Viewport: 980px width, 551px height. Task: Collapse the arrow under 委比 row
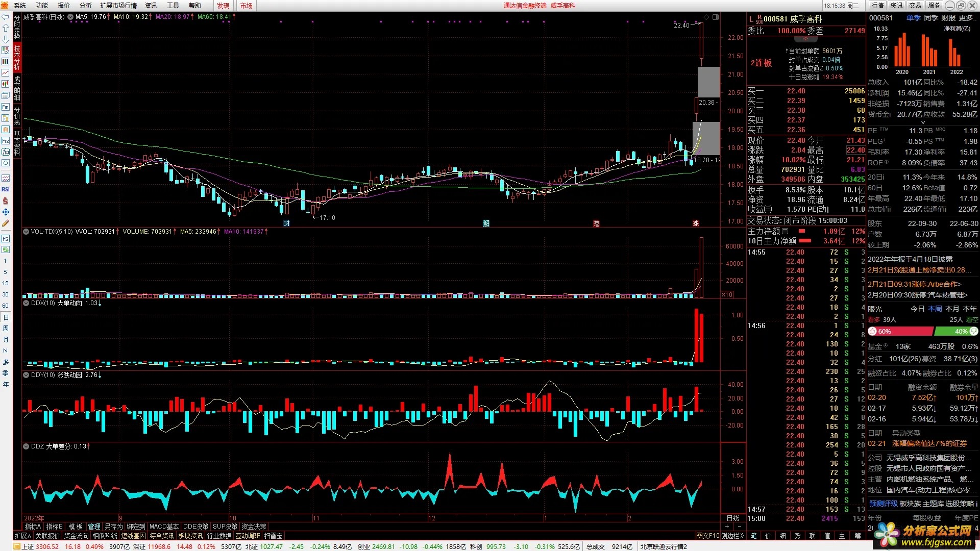coord(806,39)
